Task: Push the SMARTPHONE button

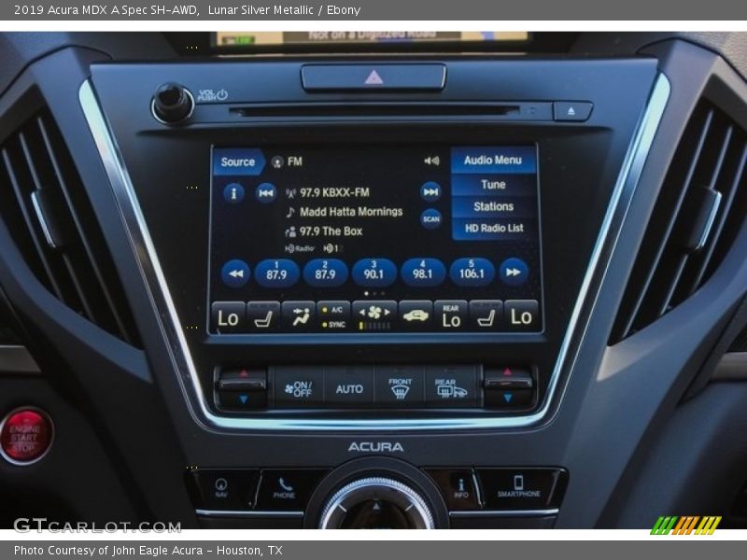Action: click(x=518, y=487)
